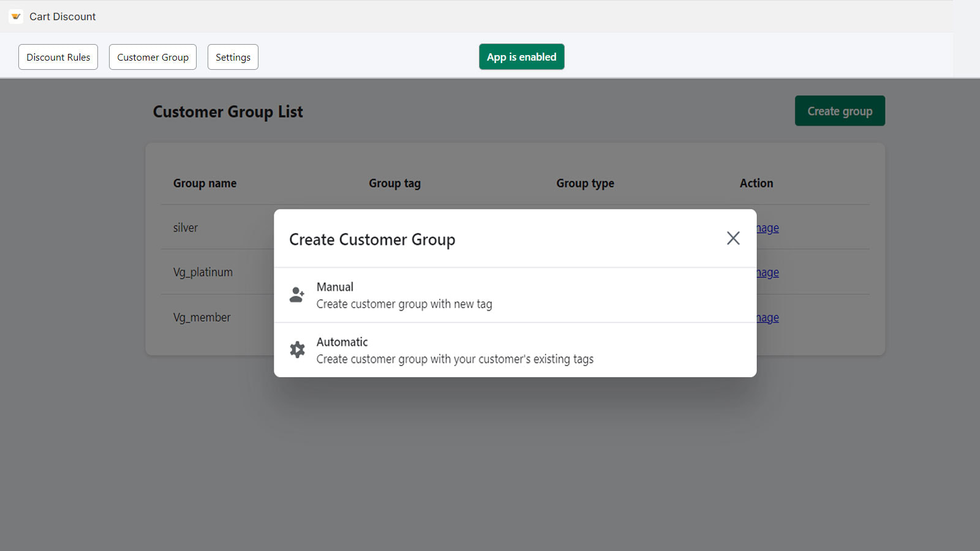Select the silver group name
Viewport: 980px width, 551px height.
point(186,228)
